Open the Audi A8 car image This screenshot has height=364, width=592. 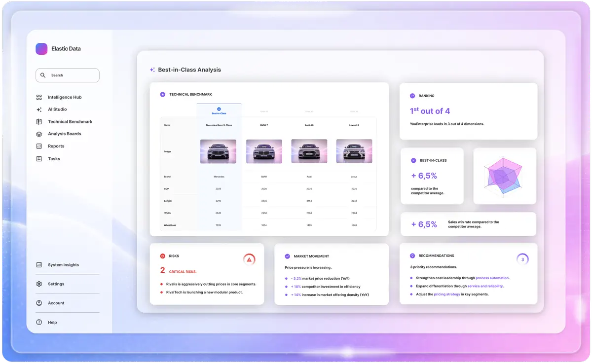point(309,151)
